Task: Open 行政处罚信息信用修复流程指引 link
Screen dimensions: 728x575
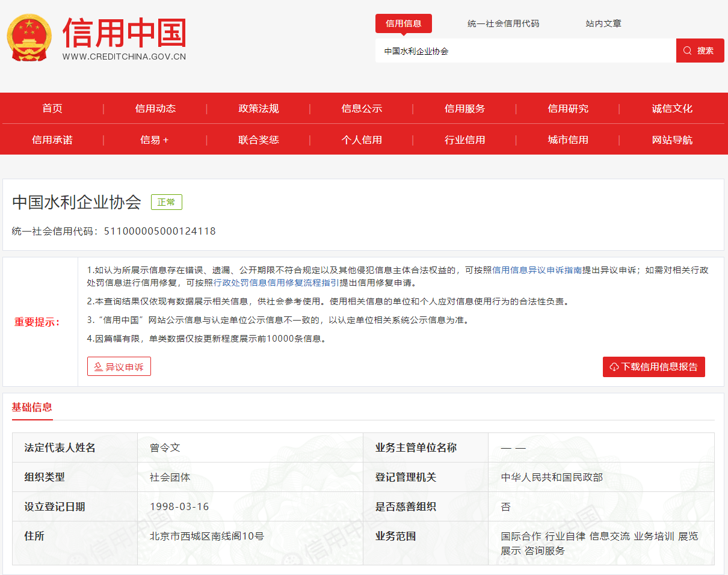Action: (276, 283)
